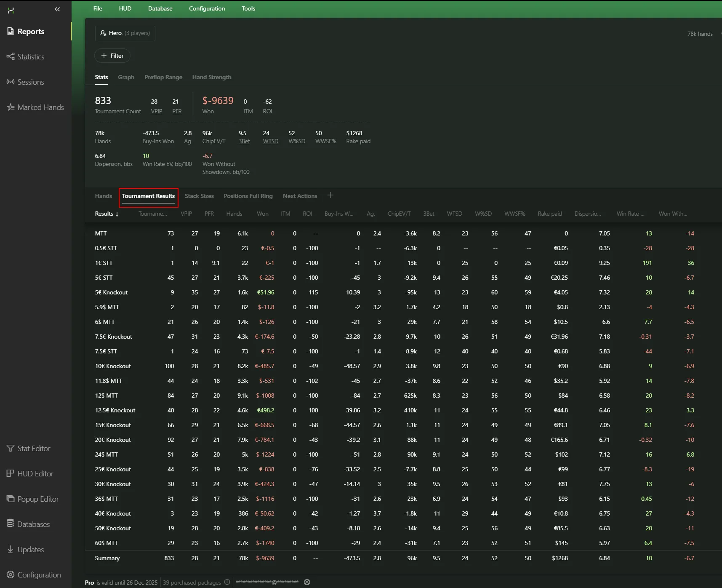
Task: Open the Hero player selector
Action: pyautogui.click(x=125, y=33)
